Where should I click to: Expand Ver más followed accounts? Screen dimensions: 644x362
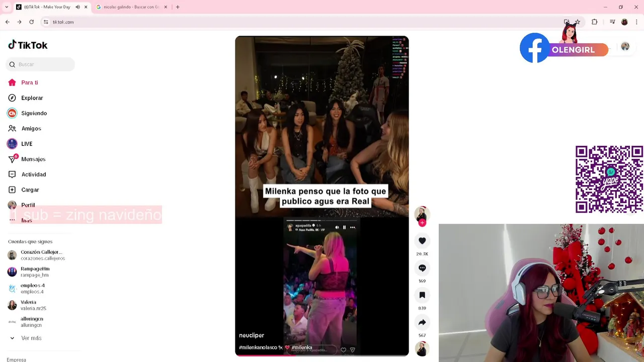click(26, 338)
